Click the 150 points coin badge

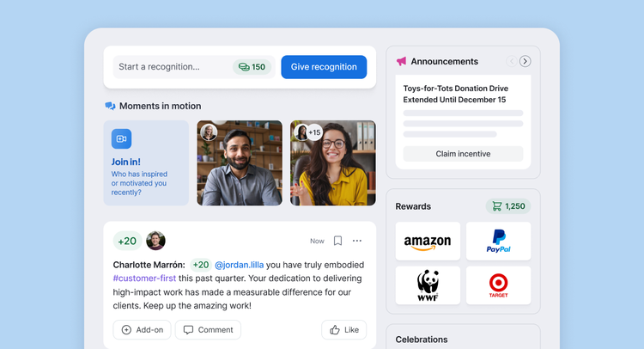tap(252, 67)
